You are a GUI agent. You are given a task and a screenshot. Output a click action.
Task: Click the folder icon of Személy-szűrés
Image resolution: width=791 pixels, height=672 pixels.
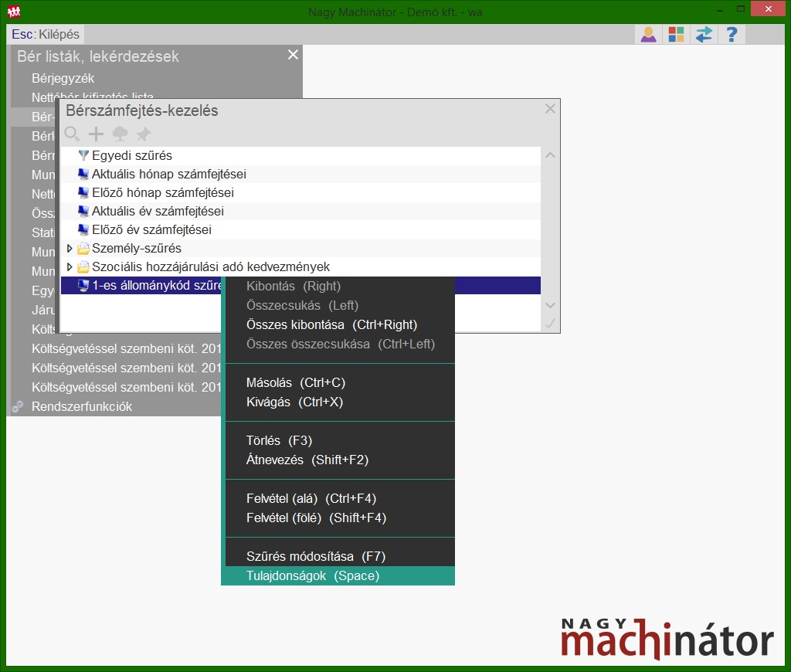click(x=83, y=248)
